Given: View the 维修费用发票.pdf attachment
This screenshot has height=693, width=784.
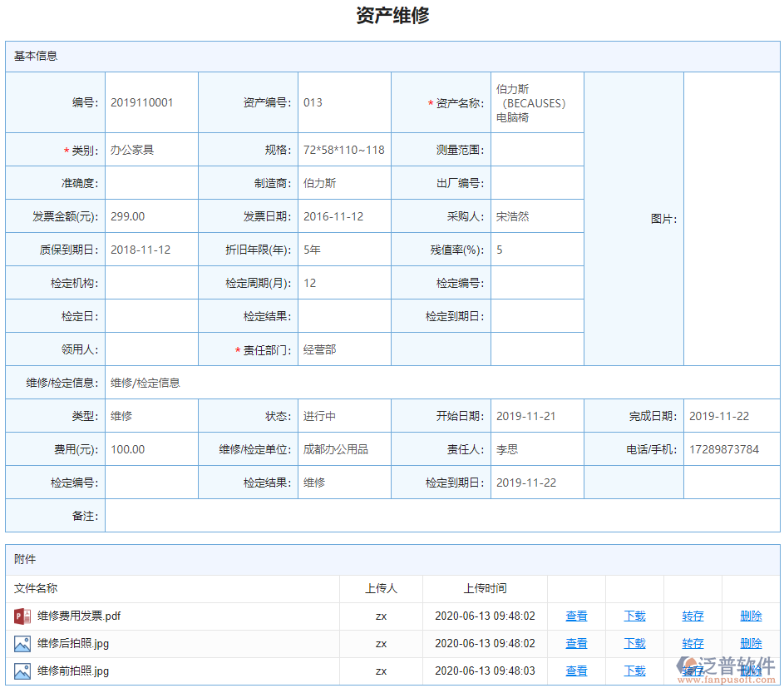Looking at the screenshot, I should click(x=576, y=616).
